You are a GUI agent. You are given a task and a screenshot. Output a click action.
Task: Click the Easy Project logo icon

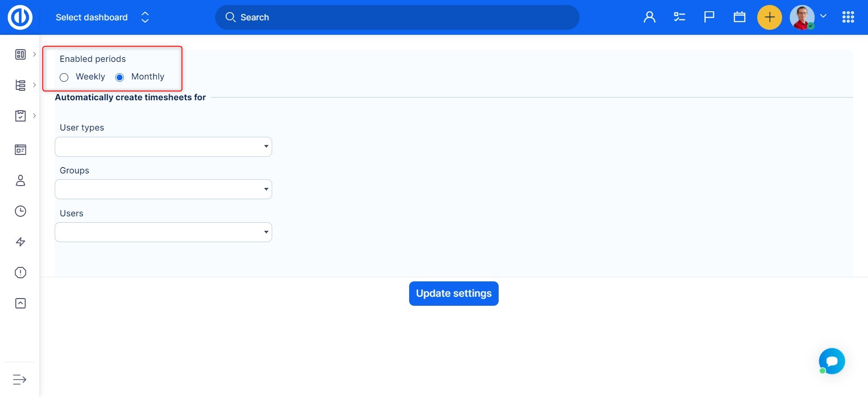(20, 17)
